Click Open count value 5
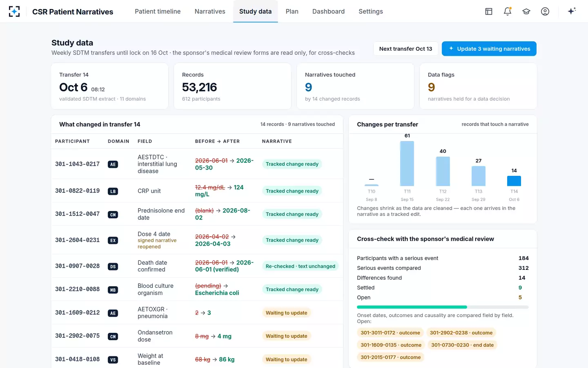This screenshot has height=368, width=588. point(520,298)
